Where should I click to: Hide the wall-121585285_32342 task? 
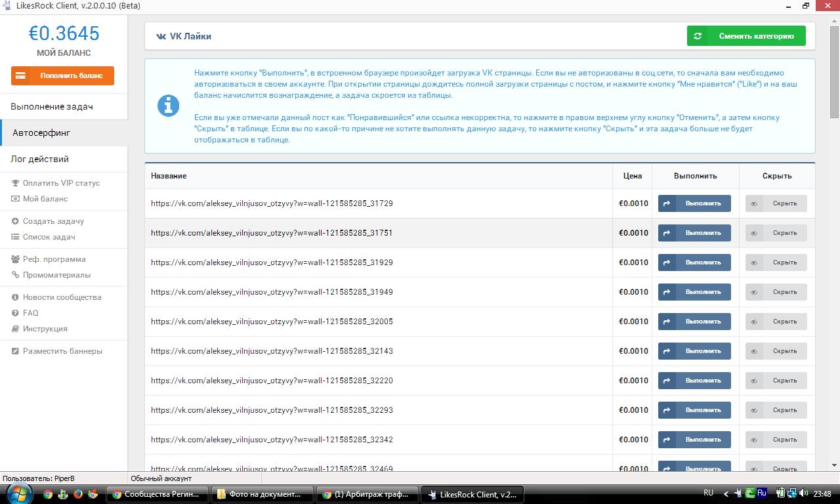click(776, 440)
